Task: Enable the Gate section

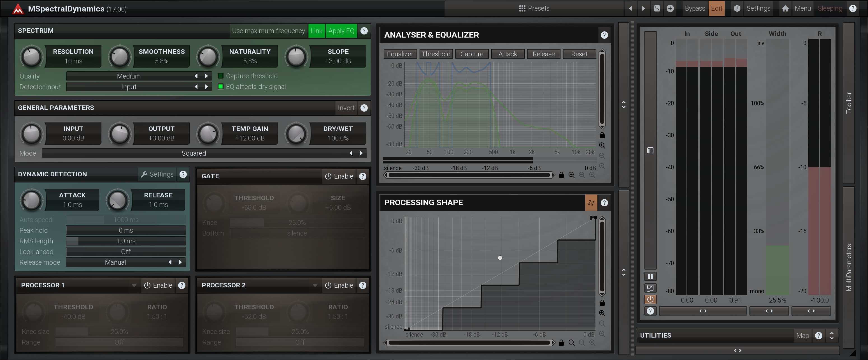Action: pos(339,176)
